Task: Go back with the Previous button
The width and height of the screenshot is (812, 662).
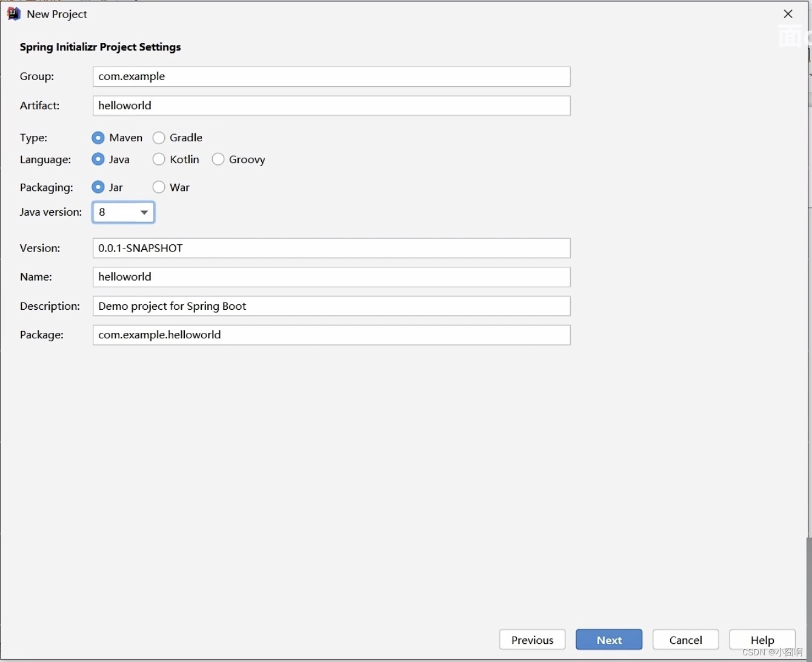Action: 532,640
